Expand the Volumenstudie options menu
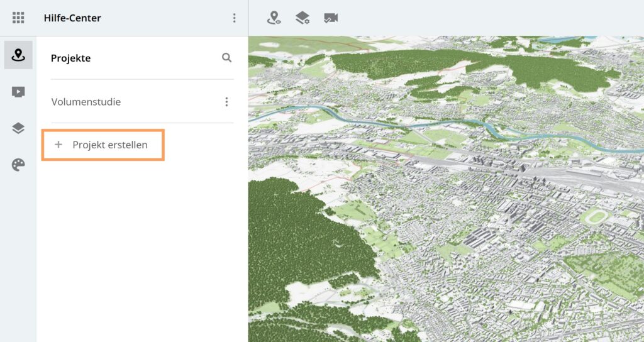 (226, 102)
